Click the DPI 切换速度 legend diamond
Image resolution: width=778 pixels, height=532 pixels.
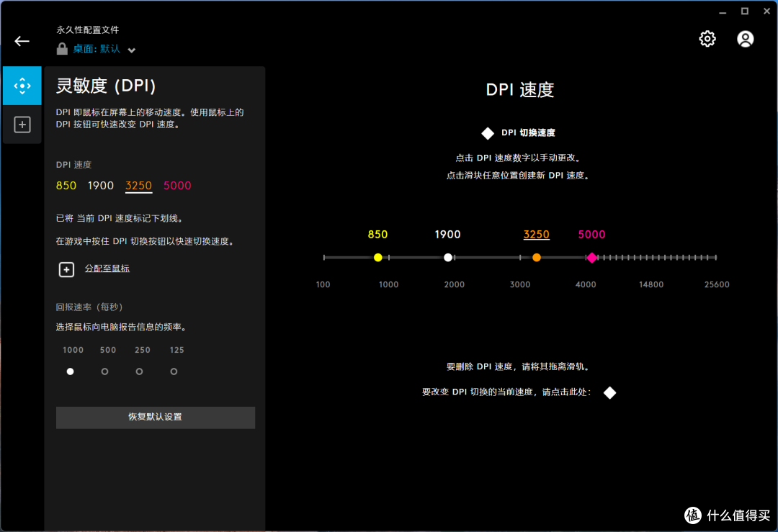point(487,133)
